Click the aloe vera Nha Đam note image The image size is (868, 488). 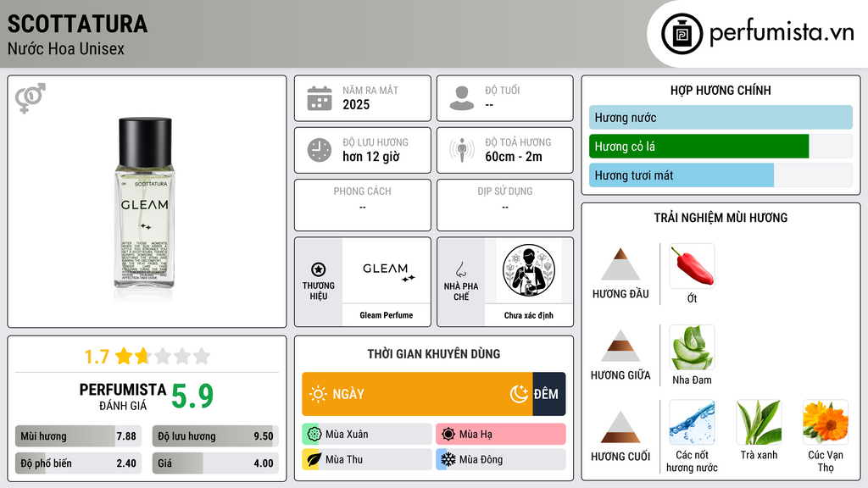pos(692,347)
